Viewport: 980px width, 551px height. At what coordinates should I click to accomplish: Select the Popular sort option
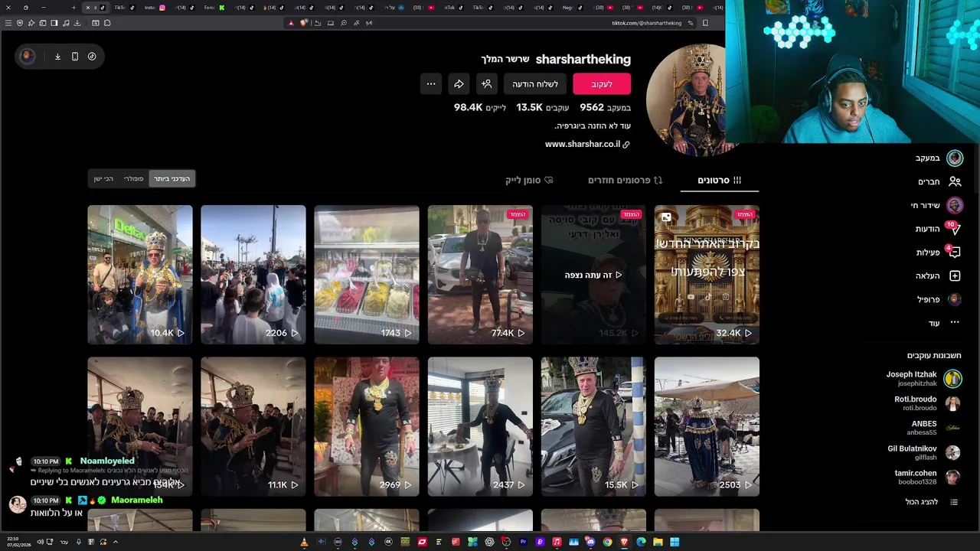(x=133, y=179)
